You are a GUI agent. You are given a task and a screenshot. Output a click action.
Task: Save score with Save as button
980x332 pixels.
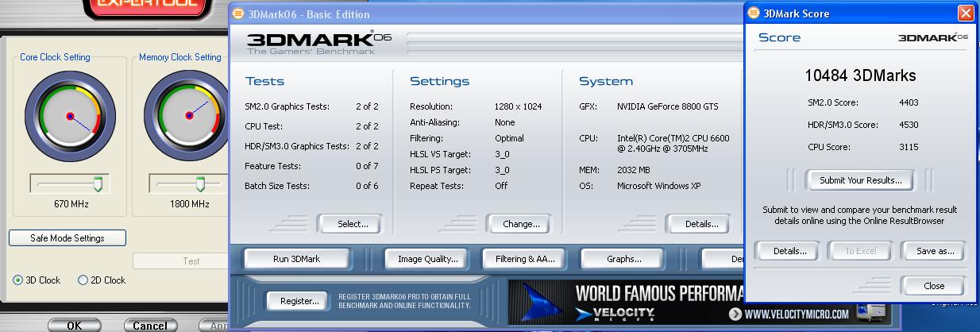pyautogui.click(x=935, y=251)
